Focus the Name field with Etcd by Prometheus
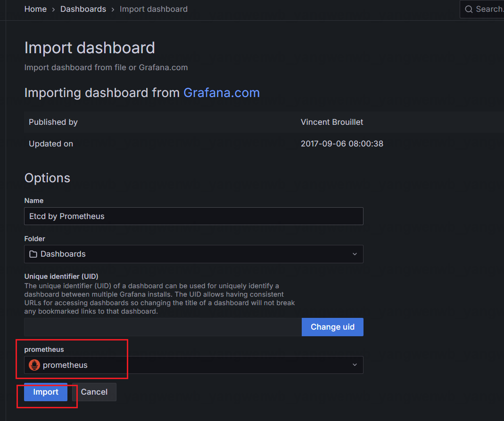This screenshot has width=504, height=421. tap(193, 216)
